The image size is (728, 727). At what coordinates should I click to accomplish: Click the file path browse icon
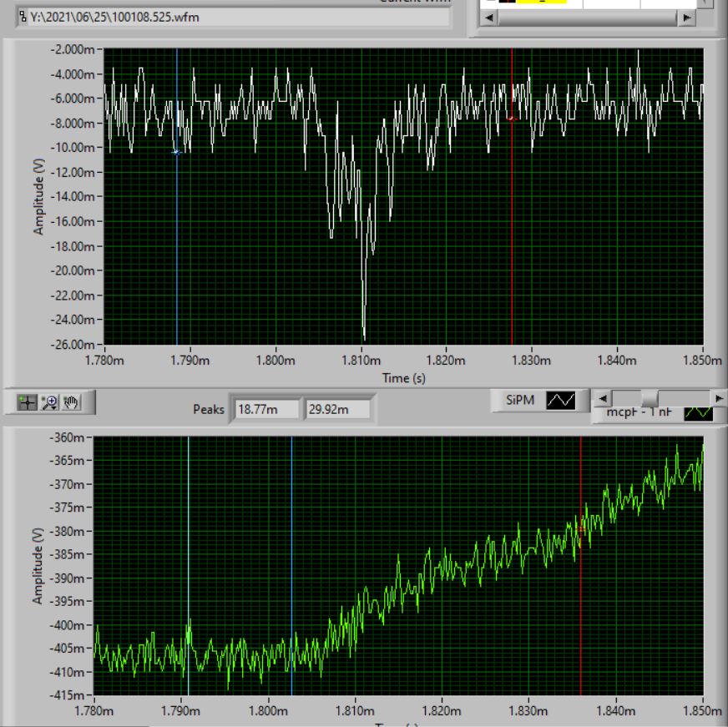(x=23, y=17)
